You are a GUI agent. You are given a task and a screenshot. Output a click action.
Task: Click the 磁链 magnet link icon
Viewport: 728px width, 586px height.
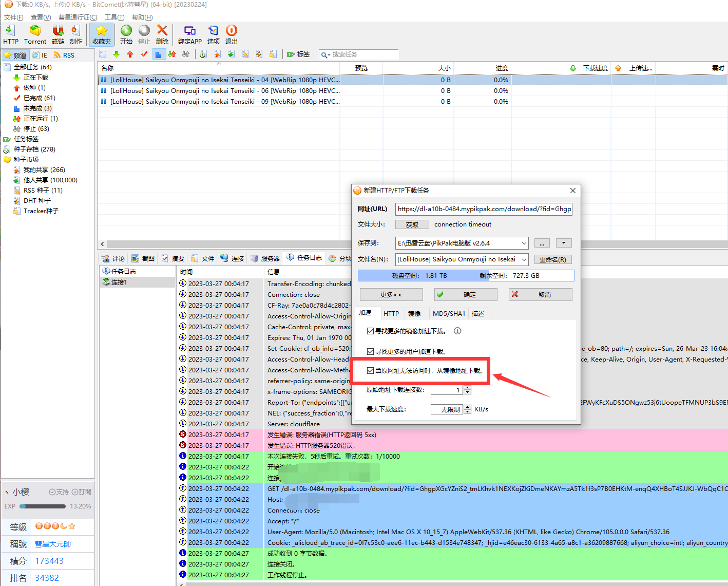click(58, 34)
